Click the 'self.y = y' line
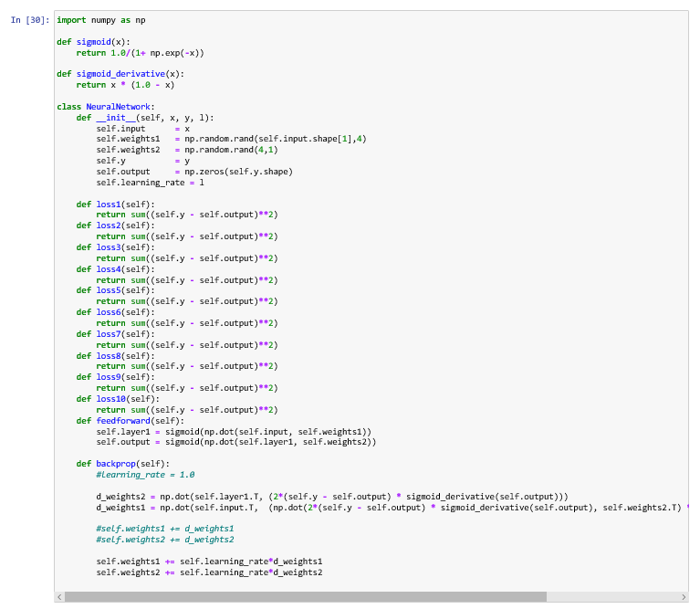The height and width of the screenshot is (609, 700). [143, 161]
